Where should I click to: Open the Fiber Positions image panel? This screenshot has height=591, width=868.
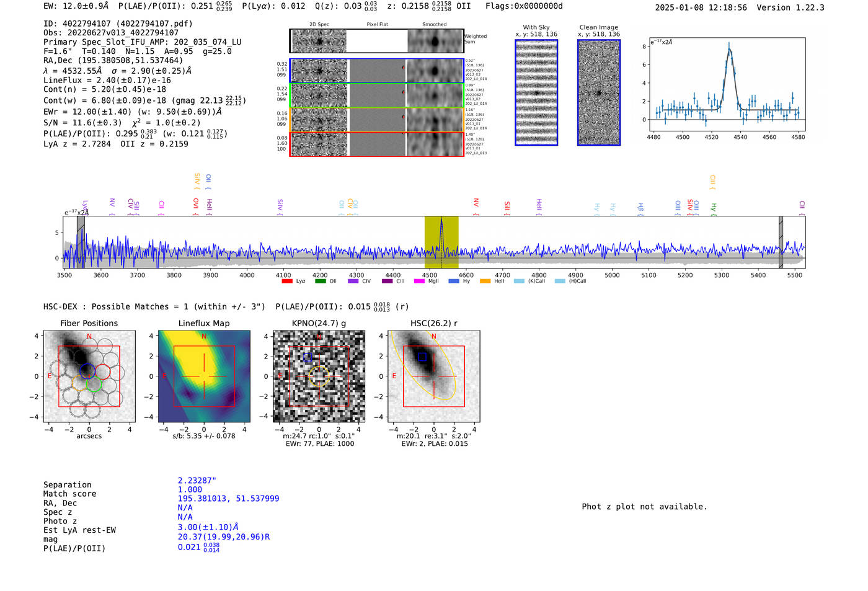89,376
